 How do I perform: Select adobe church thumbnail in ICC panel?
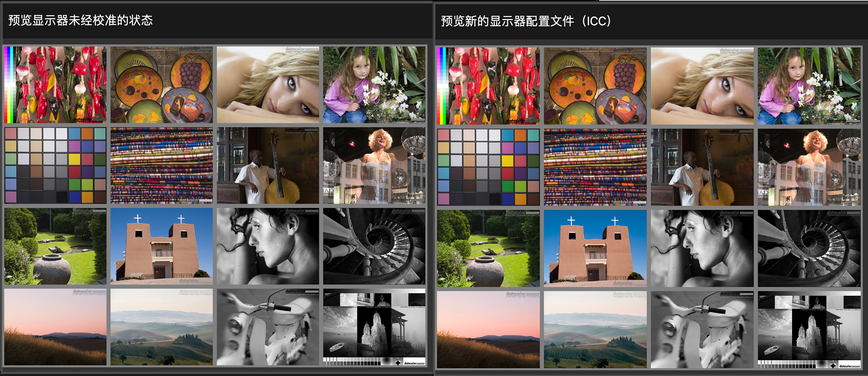click(x=595, y=248)
